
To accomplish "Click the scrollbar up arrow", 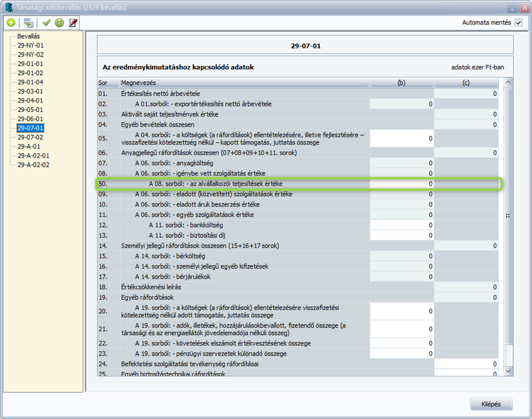I will (x=508, y=83).
